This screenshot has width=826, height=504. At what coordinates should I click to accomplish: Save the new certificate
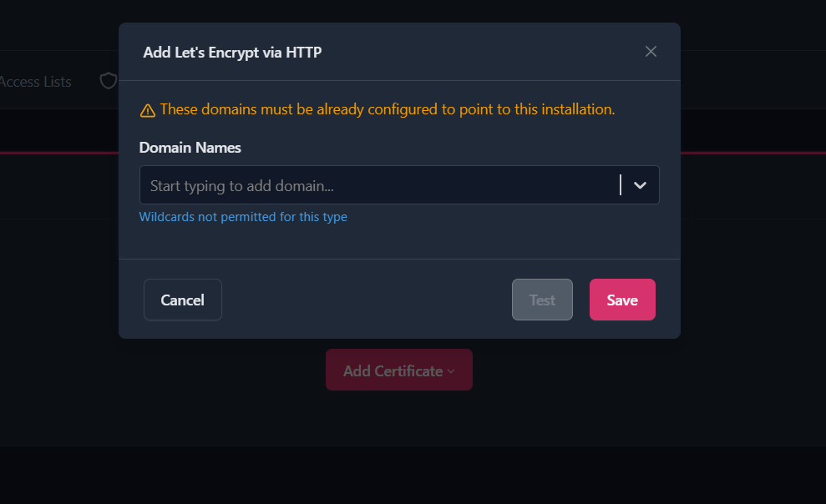coord(622,300)
